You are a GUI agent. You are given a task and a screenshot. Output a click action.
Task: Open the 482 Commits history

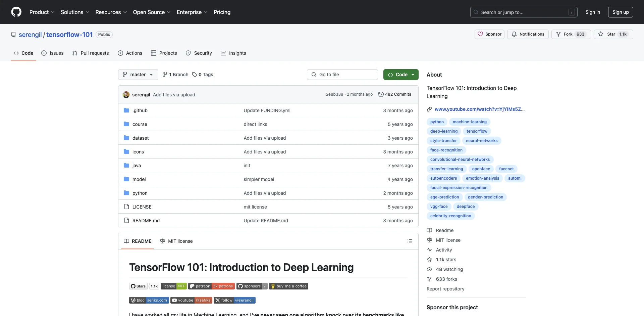[x=395, y=94]
